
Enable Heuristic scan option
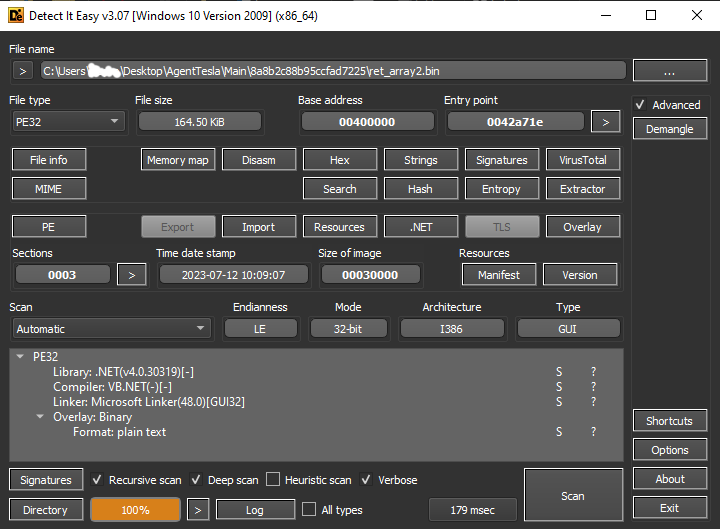pos(275,480)
